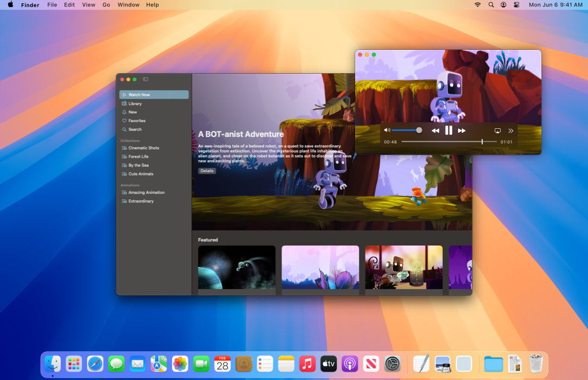Expand more player controls with the chevron
The image size is (588, 380).
tap(511, 130)
